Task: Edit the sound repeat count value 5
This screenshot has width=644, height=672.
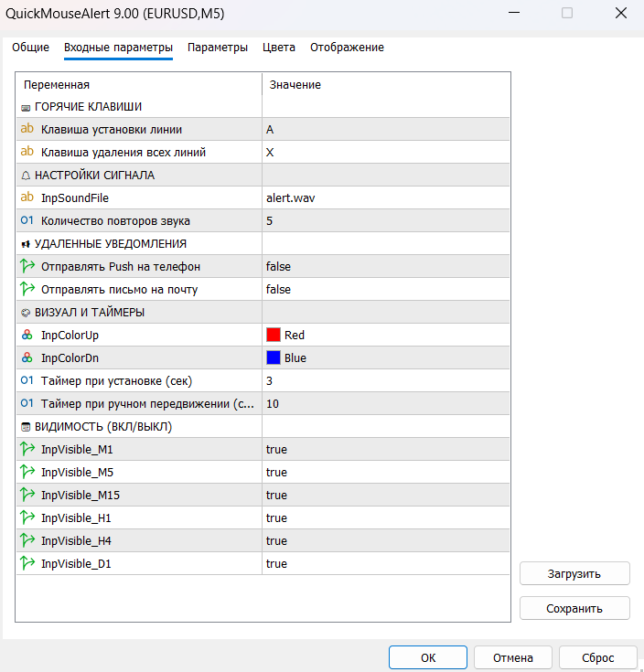Action: tap(386, 220)
